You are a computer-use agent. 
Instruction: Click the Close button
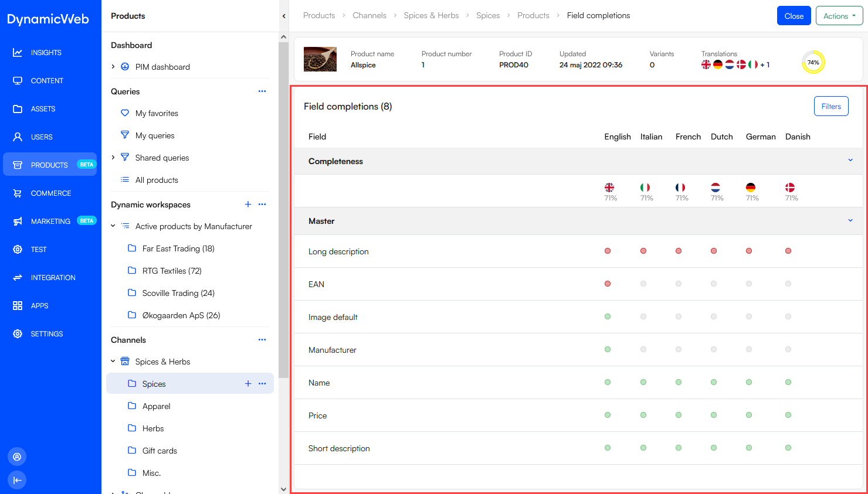[x=794, y=16]
